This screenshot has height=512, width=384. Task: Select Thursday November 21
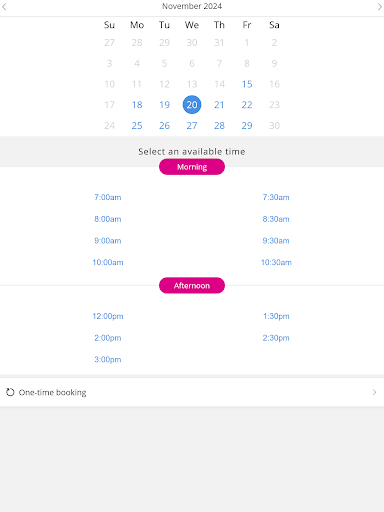coord(219,105)
